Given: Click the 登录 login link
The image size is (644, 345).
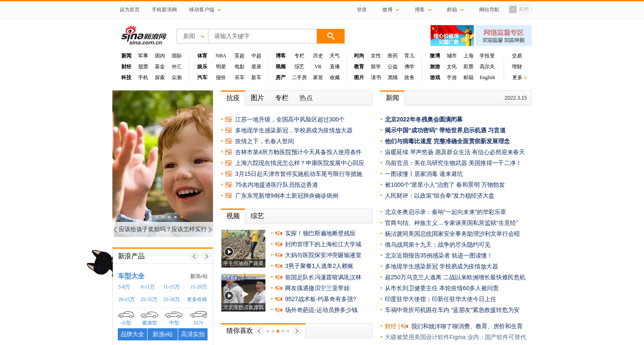Looking at the screenshot, I should (361, 10).
